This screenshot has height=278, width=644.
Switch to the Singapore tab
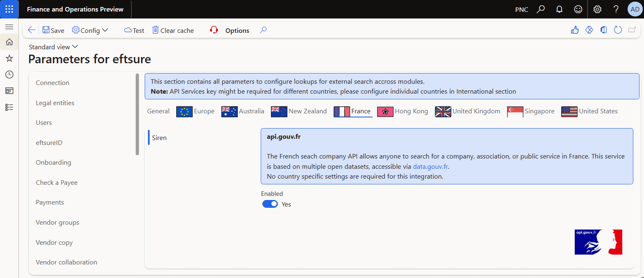click(x=531, y=111)
